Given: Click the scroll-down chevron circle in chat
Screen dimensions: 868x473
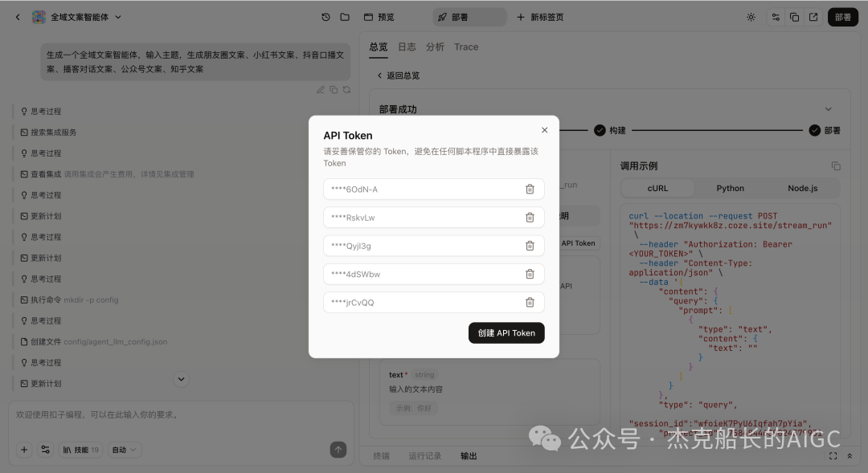Looking at the screenshot, I should pyautogui.click(x=181, y=379).
